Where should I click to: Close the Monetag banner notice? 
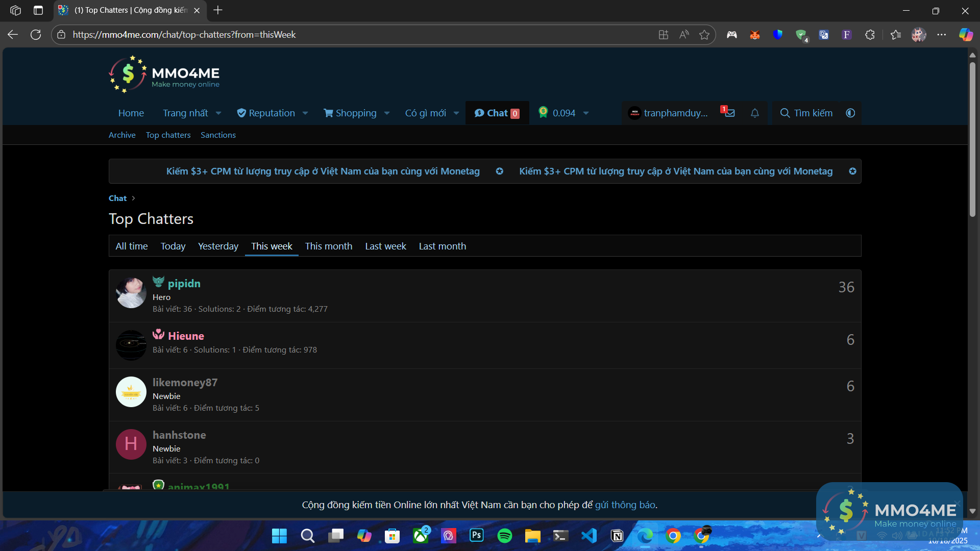tap(852, 171)
